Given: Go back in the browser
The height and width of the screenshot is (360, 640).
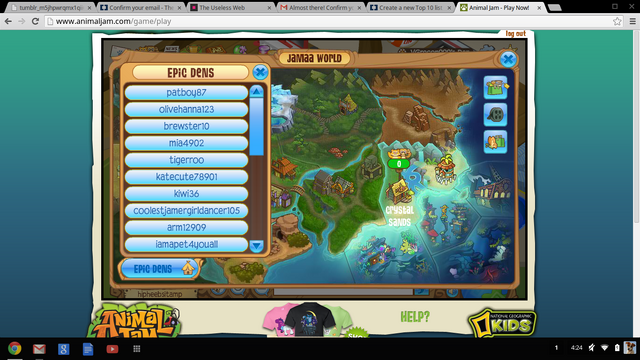Looking at the screenshot, I should 8,21.
